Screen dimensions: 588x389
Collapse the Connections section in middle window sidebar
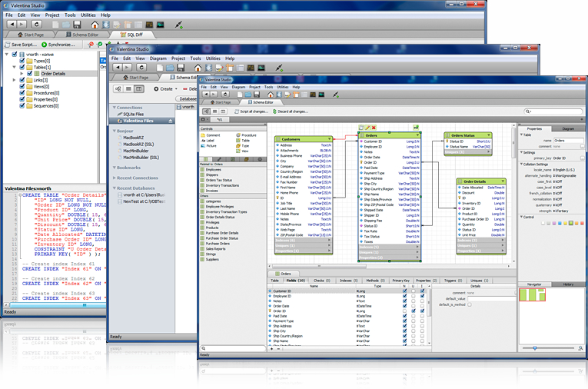pos(115,108)
